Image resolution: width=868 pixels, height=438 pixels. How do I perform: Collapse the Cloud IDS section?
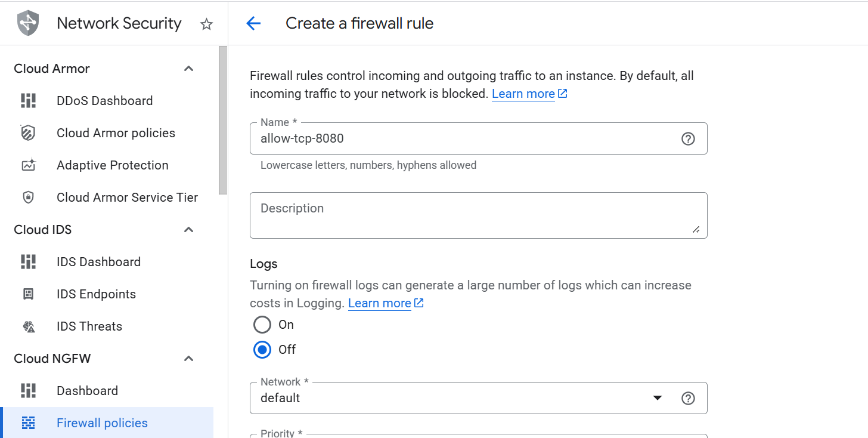188,229
